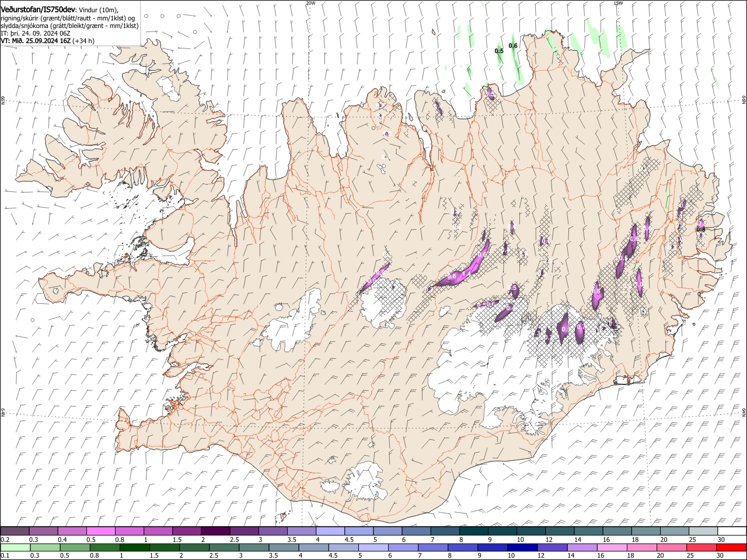747x560 pixels.
Task: Click the '(+34 h)' forecast offset text
Action: point(83,41)
